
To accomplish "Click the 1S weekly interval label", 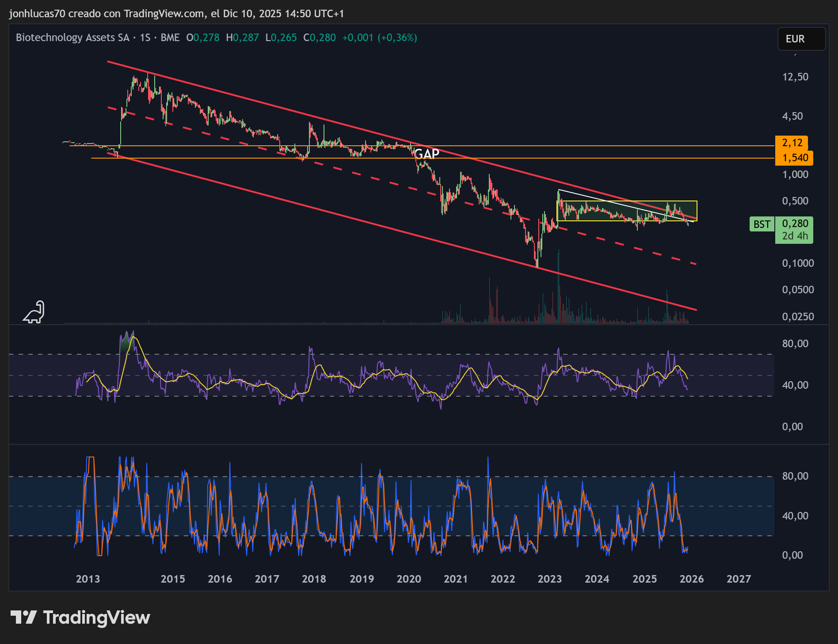I will (145, 38).
